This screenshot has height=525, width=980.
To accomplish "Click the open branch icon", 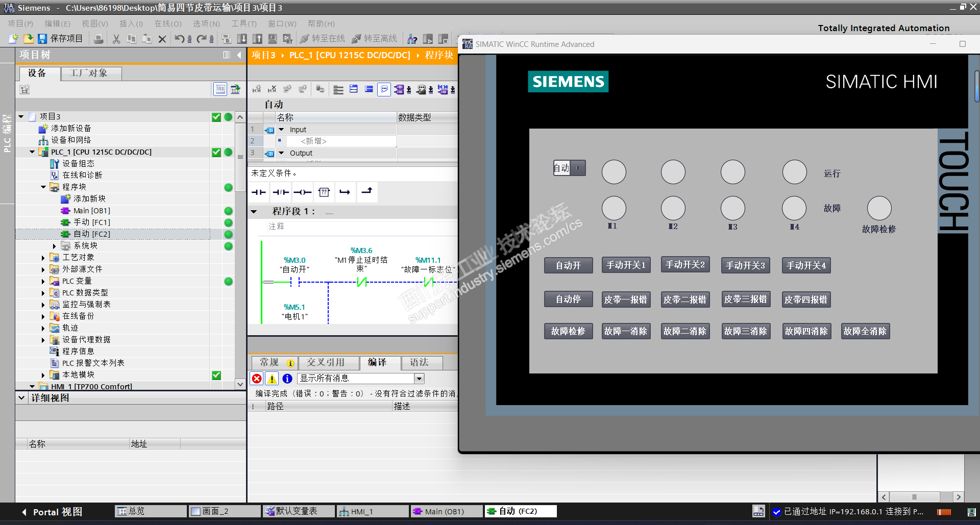I will pos(346,192).
